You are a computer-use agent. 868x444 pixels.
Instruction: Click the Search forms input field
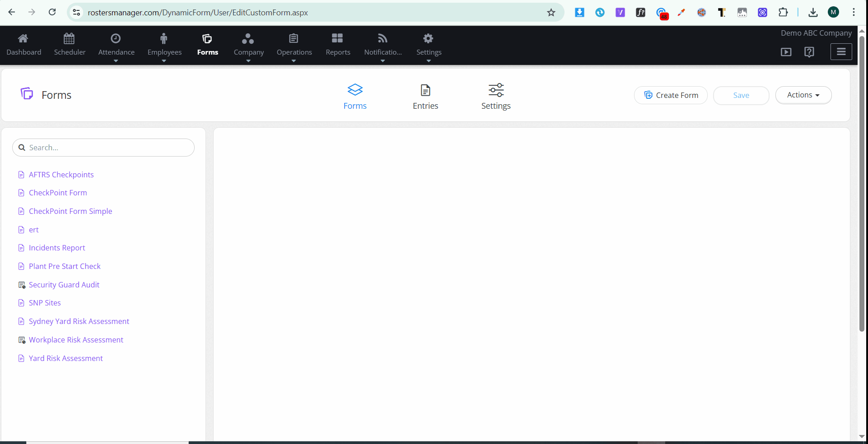pyautogui.click(x=103, y=148)
